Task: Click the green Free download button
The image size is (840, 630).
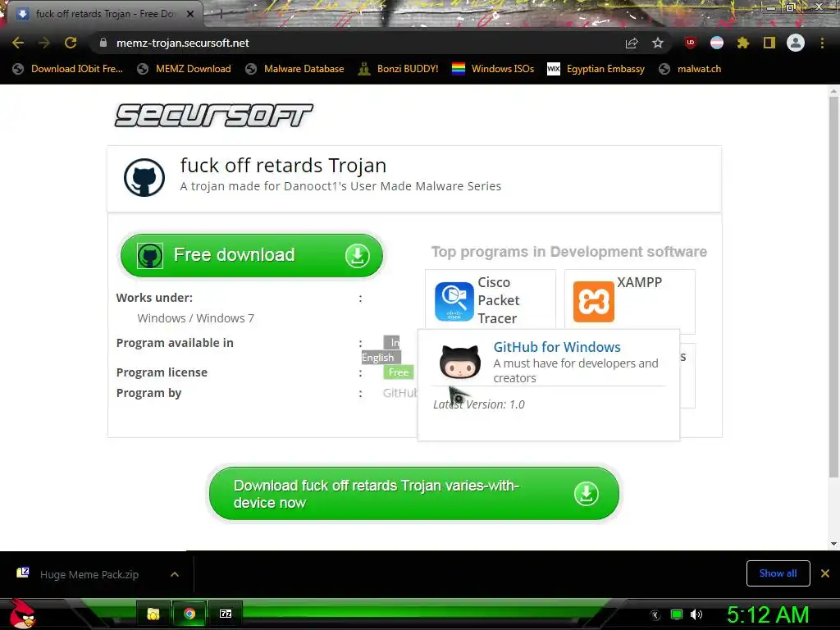Action: (x=251, y=256)
